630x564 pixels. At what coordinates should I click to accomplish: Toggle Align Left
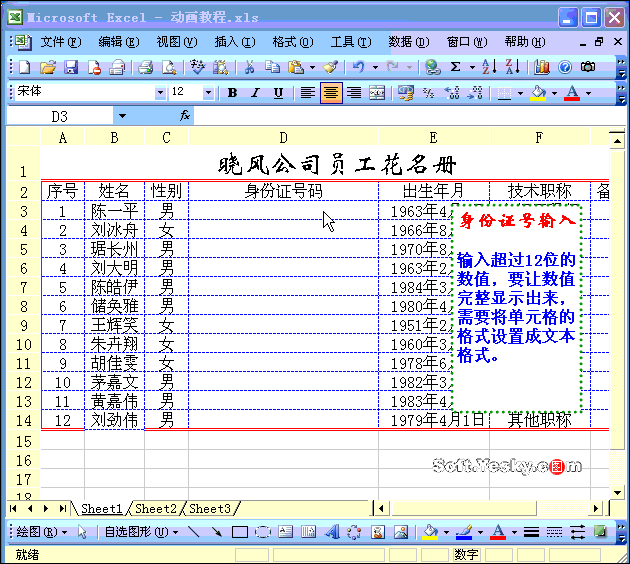pos(307,93)
